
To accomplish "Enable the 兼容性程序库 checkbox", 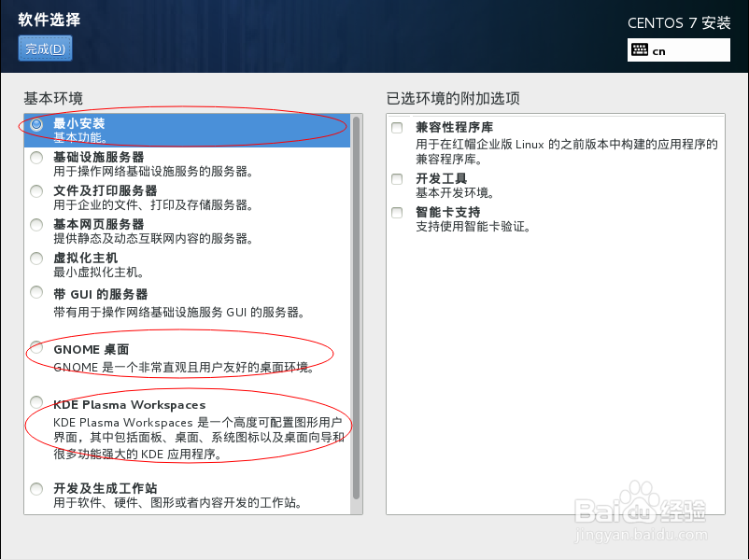I will click(397, 128).
